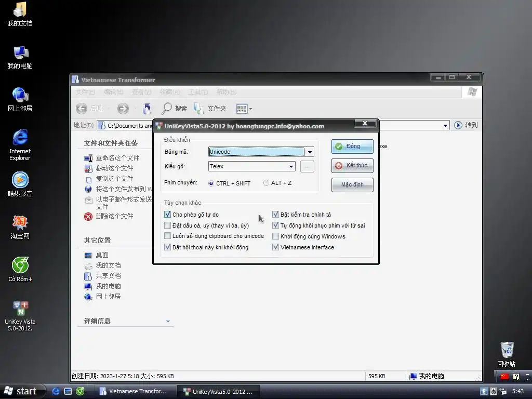Click the IE icon in quick launch
This screenshot has height=399, width=532.
[x=56, y=391]
